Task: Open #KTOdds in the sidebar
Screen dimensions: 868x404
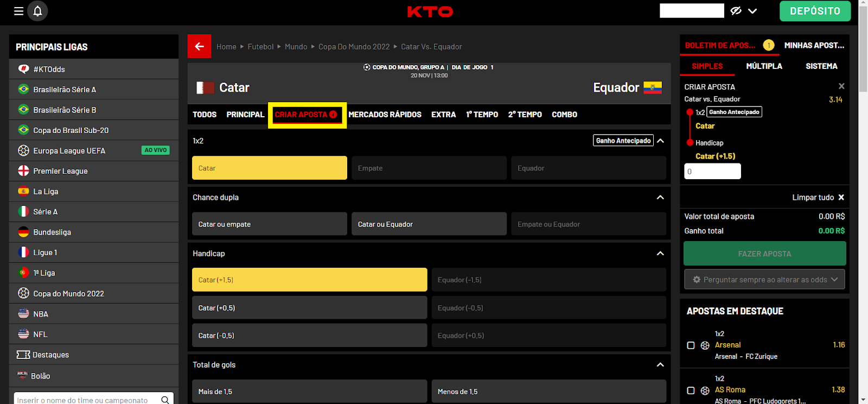Action: [94, 69]
